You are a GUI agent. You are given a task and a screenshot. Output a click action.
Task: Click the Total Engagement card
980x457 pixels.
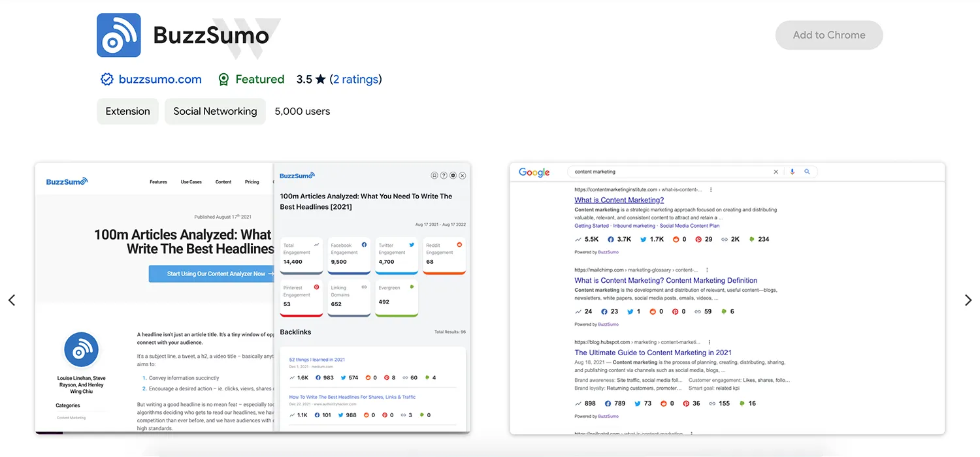tap(301, 256)
